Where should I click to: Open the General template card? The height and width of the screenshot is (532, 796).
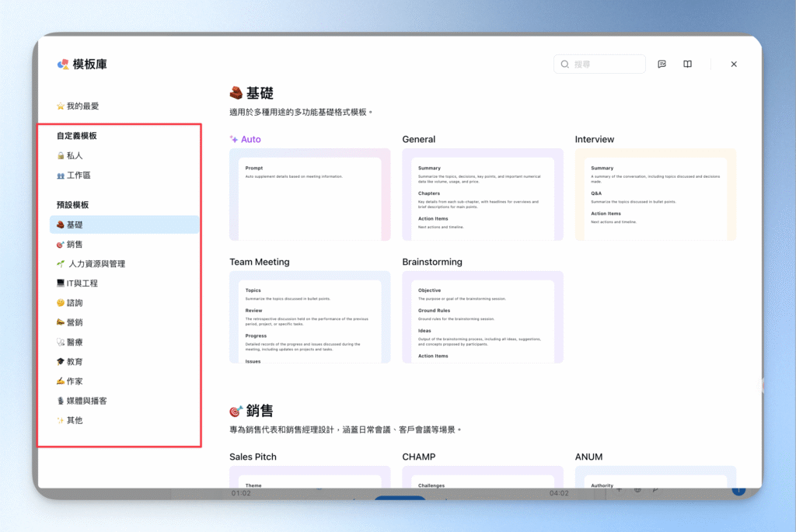click(482, 194)
